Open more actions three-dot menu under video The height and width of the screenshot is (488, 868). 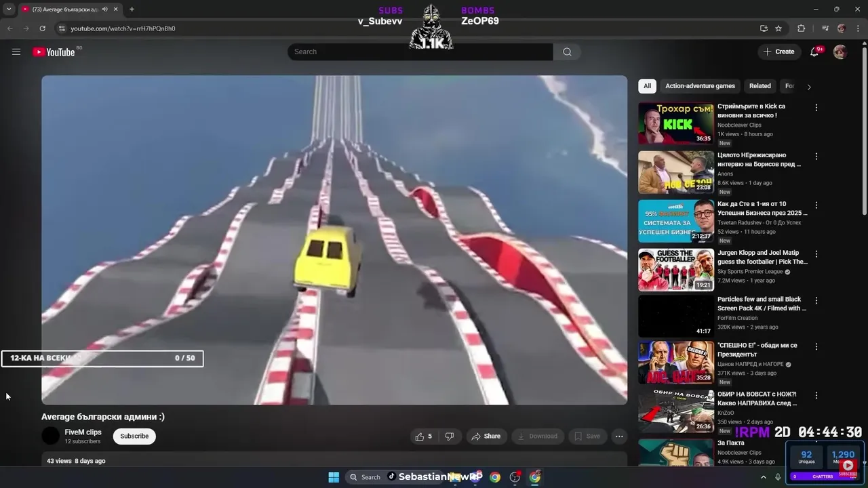coord(619,436)
